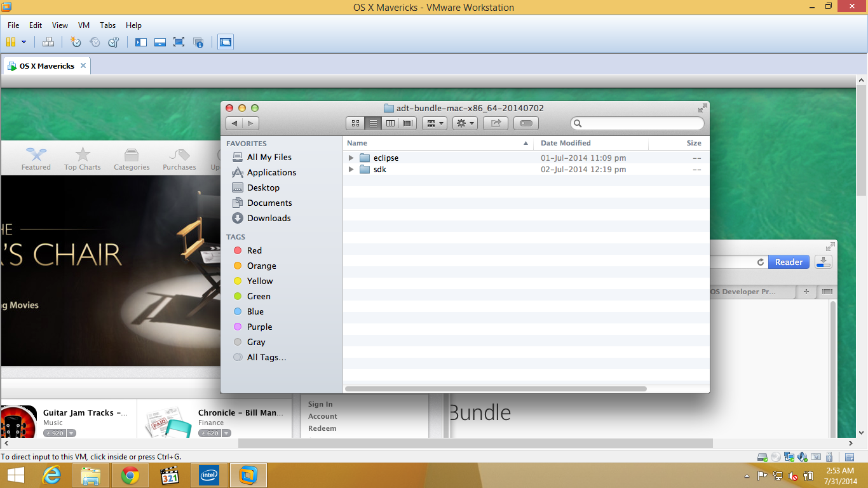Click the Windows Start button
868x488 pixels.
pyautogui.click(x=15, y=475)
